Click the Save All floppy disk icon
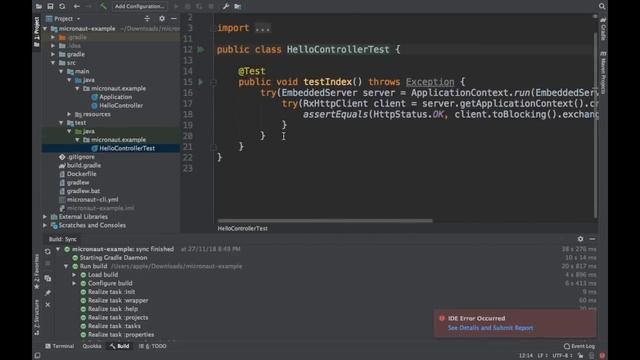The height and width of the screenshot is (360, 640). 50,6
